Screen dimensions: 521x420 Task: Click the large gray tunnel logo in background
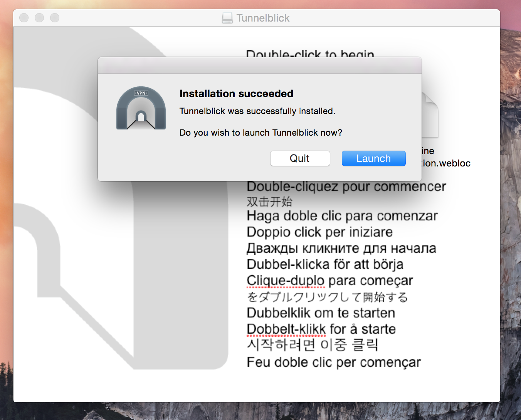77,270
